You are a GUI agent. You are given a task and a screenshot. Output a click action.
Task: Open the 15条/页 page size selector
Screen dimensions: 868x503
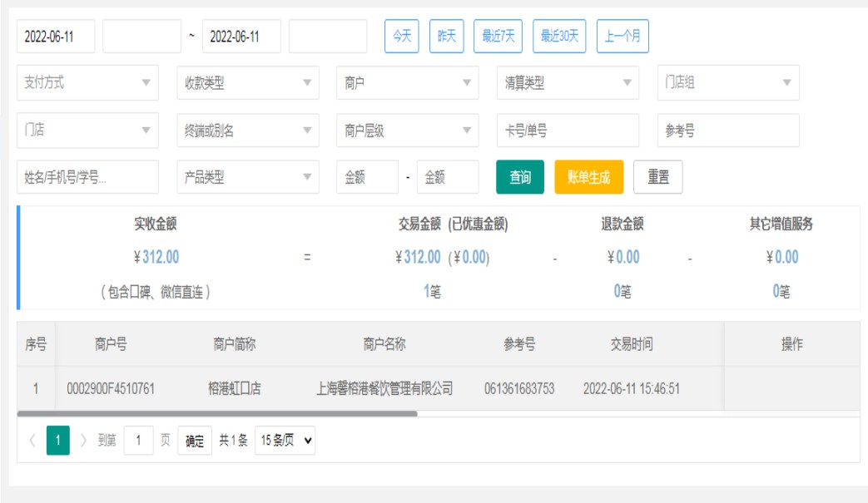coord(285,441)
